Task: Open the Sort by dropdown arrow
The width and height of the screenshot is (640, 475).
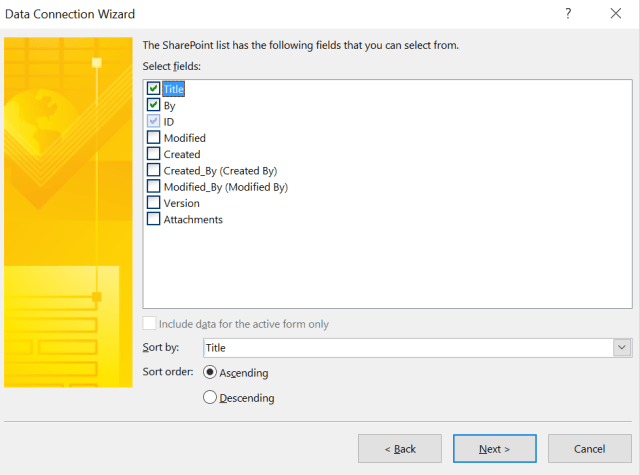Action: [x=623, y=347]
